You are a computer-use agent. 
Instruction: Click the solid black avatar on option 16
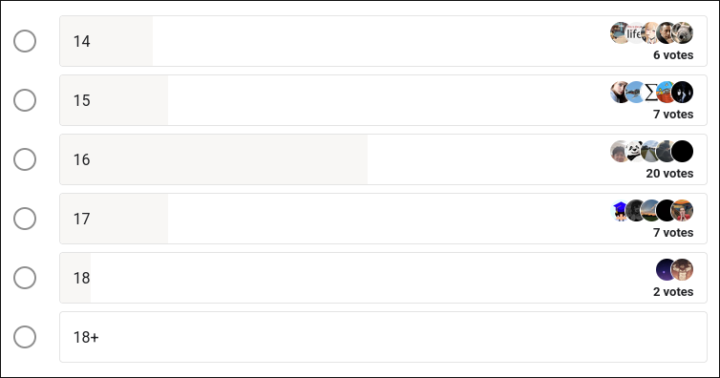(682, 152)
